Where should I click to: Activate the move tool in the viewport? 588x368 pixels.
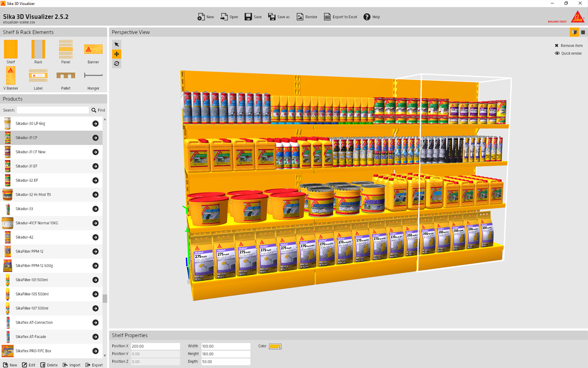[117, 54]
